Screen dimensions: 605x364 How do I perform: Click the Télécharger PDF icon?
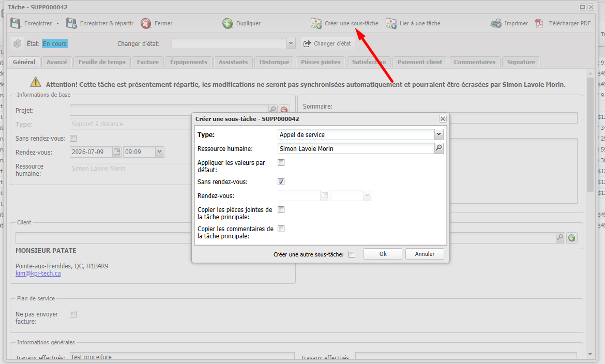pyautogui.click(x=539, y=23)
